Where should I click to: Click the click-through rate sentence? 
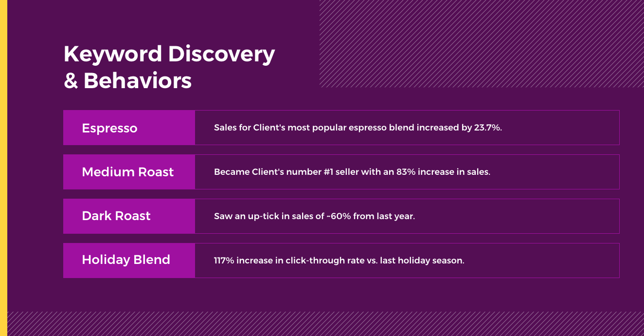339,261
